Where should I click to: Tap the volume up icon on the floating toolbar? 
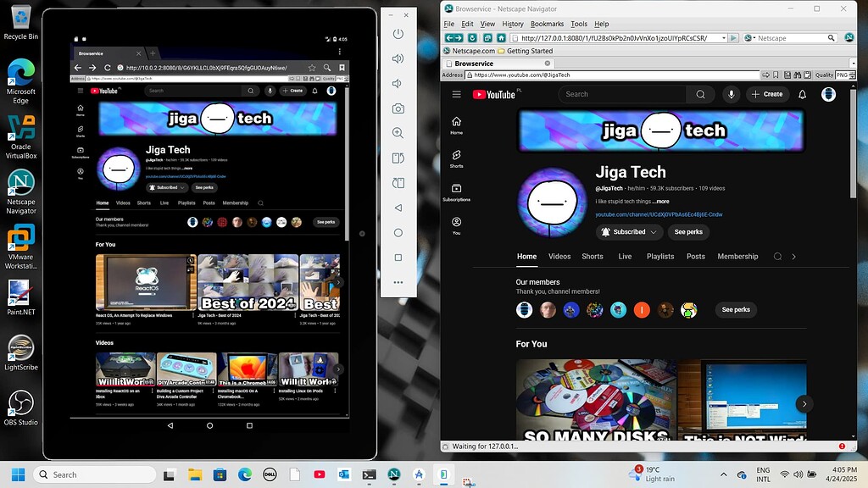(398, 59)
